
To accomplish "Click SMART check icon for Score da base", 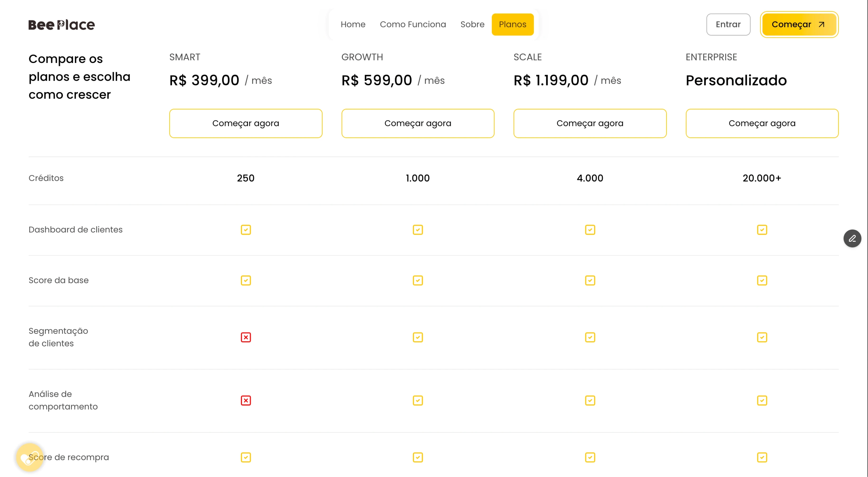I will pos(246,281).
